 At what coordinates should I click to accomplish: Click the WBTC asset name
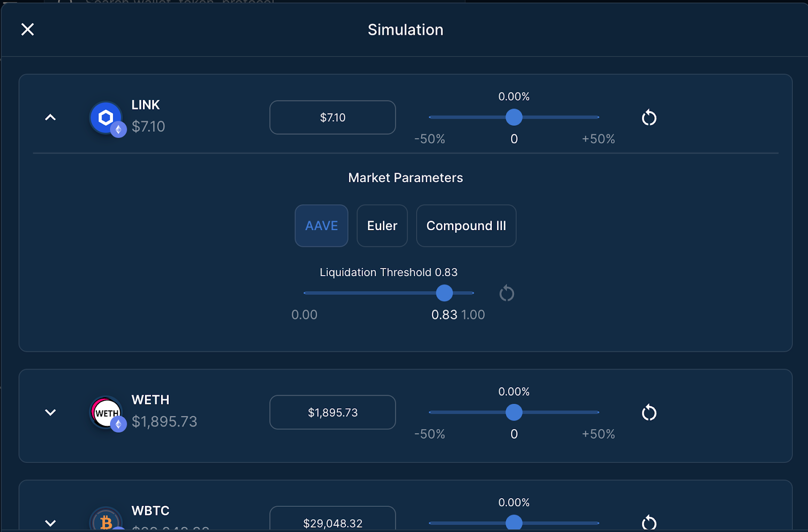tap(150, 511)
